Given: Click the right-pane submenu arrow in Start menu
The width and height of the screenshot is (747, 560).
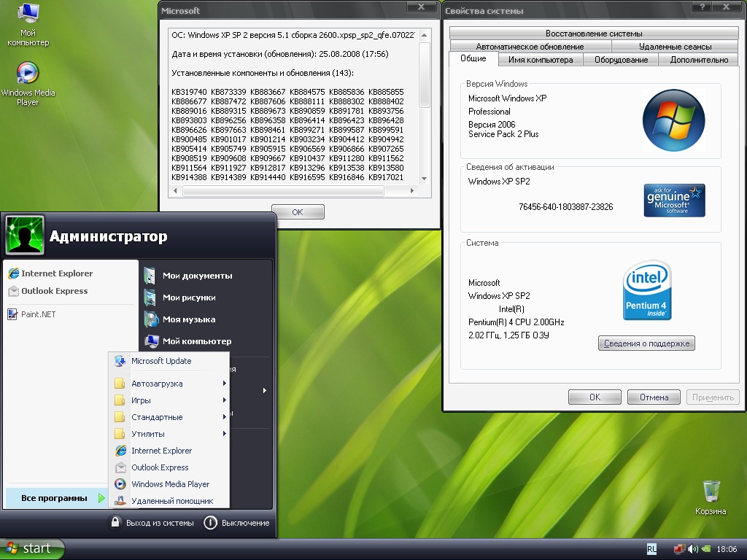Looking at the screenshot, I should (x=264, y=391).
